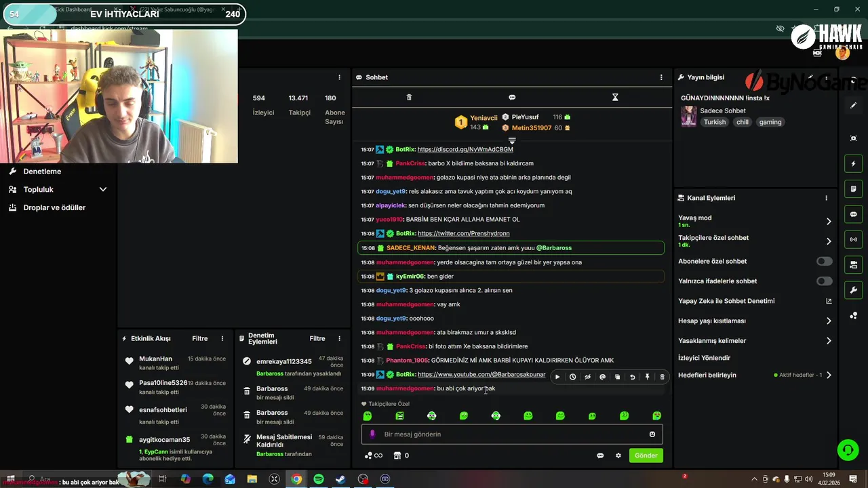This screenshot has height=488, width=868.
Task: Edit stream info pencil icon in Yayın bilgisi
Action: coord(810,77)
